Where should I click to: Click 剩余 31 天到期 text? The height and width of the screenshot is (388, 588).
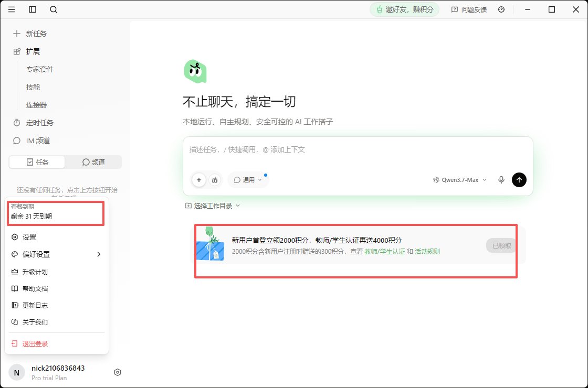tap(31, 217)
